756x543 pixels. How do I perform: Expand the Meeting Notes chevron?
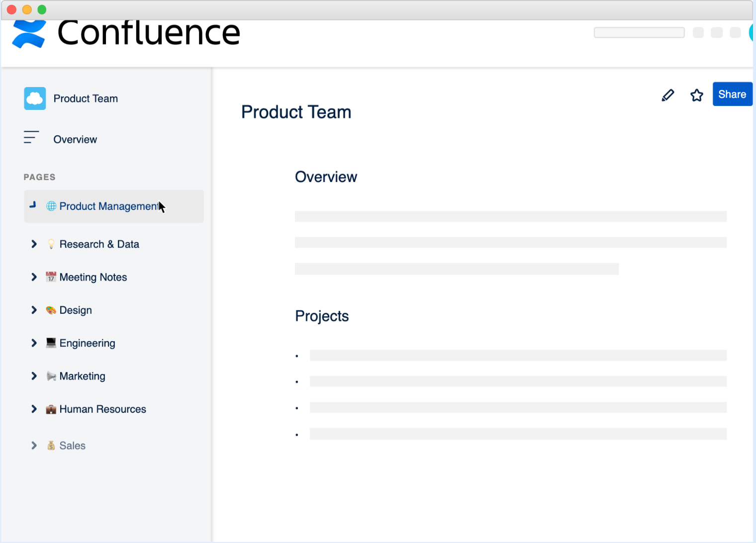tap(34, 277)
